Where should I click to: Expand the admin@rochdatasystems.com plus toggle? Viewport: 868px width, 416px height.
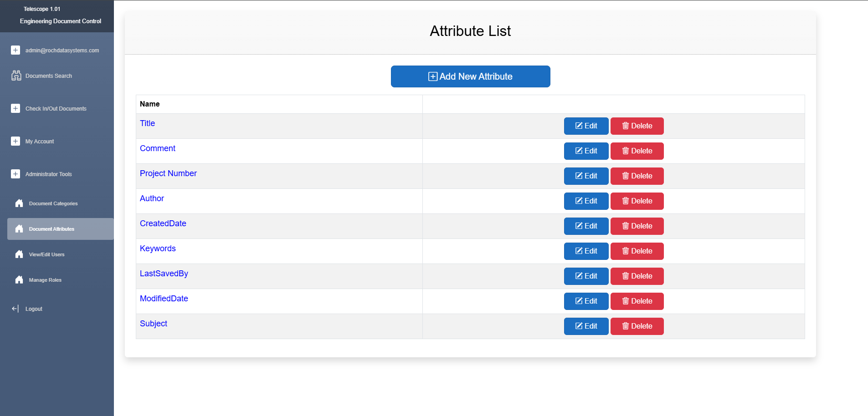[x=15, y=50]
